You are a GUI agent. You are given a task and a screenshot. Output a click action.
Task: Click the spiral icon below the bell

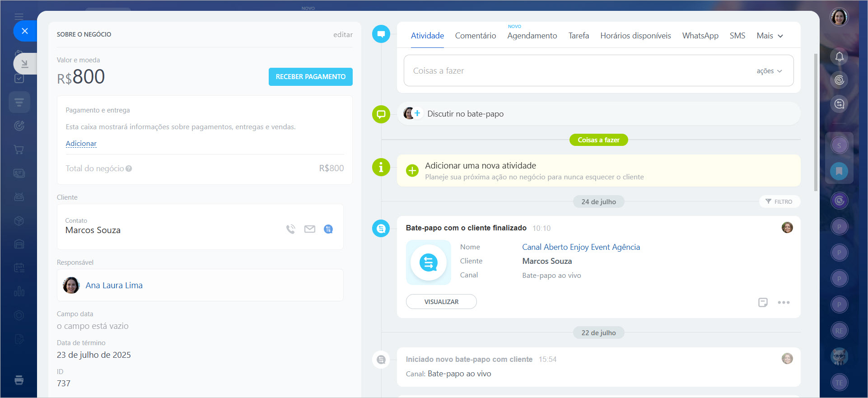pyautogui.click(x=839, y=80)
